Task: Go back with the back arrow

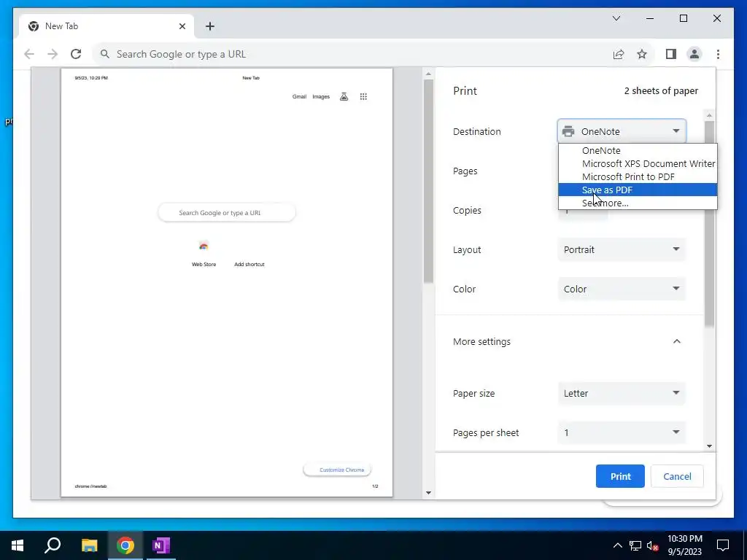Action: pyautogui.click(x=29, y=54)
